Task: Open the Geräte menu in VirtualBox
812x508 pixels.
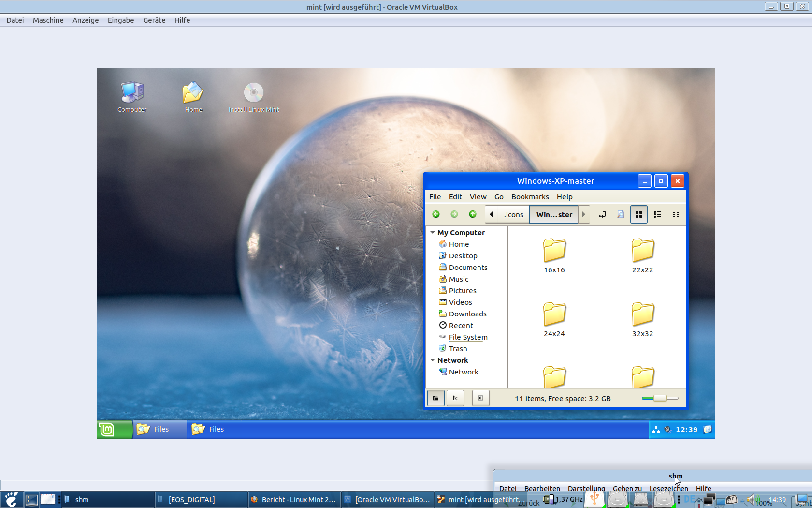Action: (x=154, y=20)
